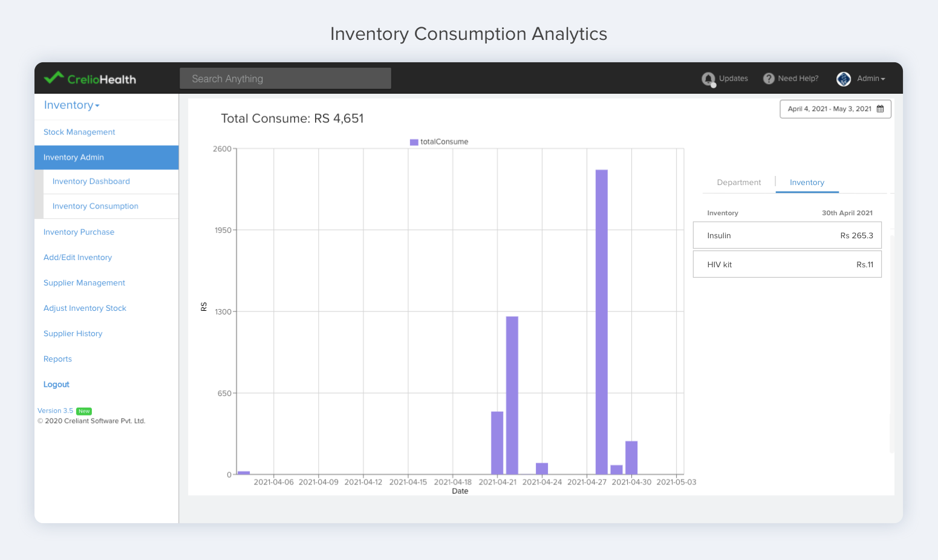Switch to the Department tab
This screenshot has width=938, height=560.
[738, 182]
